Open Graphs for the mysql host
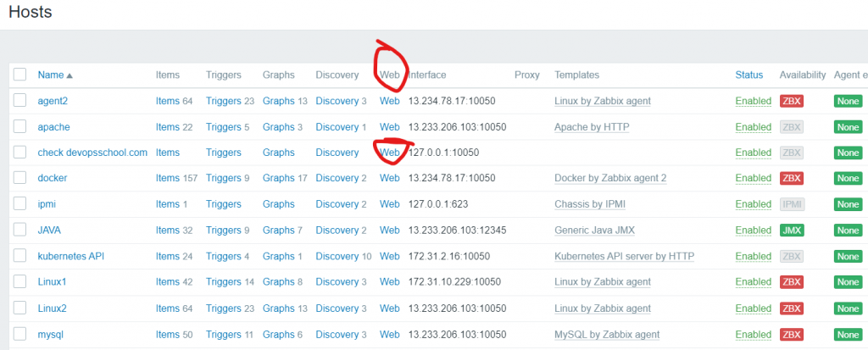Image resolution: width=868 pixels, height=350 pixels. coord(278,334)
